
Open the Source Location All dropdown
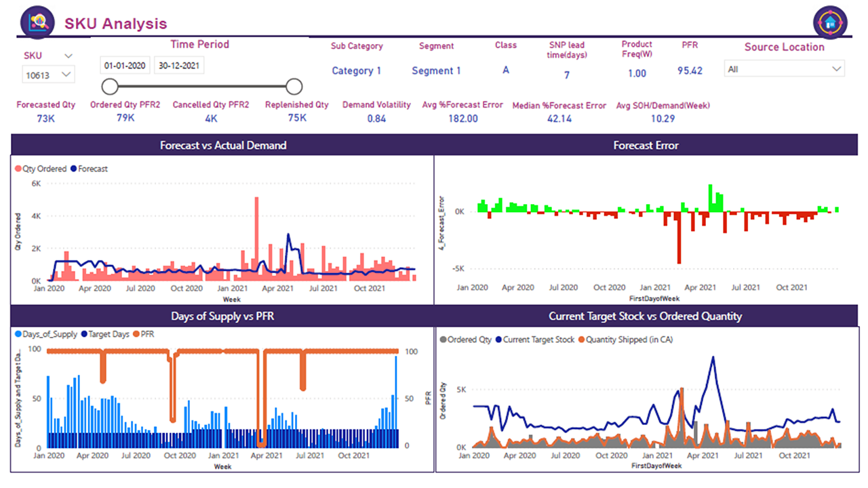click(x=785, y=68)
